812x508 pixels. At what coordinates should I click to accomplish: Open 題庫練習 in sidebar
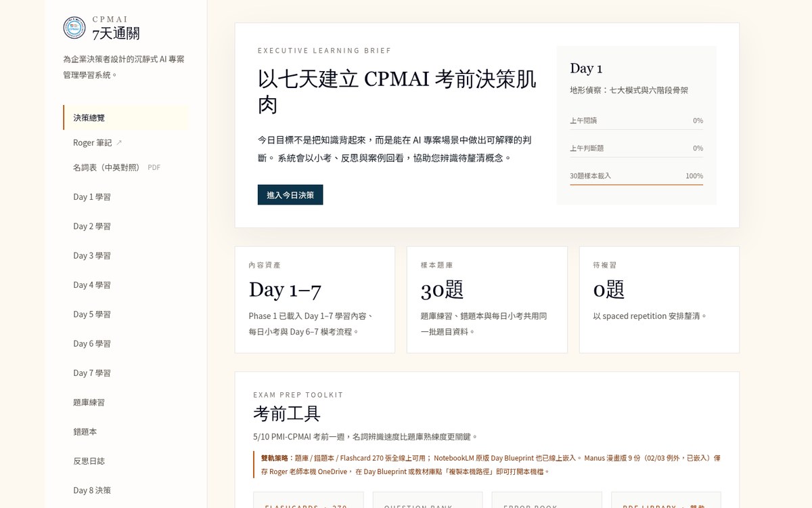point(126,402)
